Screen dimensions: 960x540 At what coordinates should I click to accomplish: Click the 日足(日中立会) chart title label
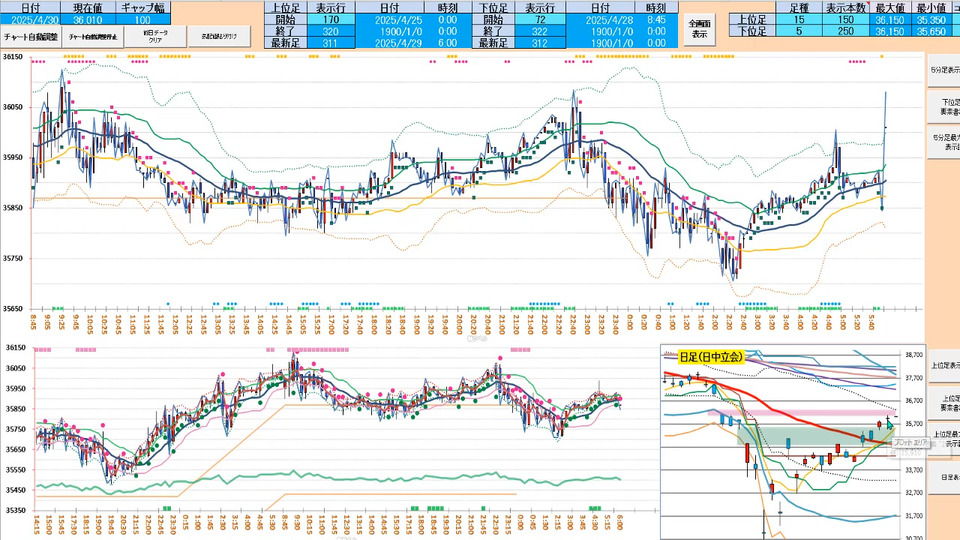point(711,357)
